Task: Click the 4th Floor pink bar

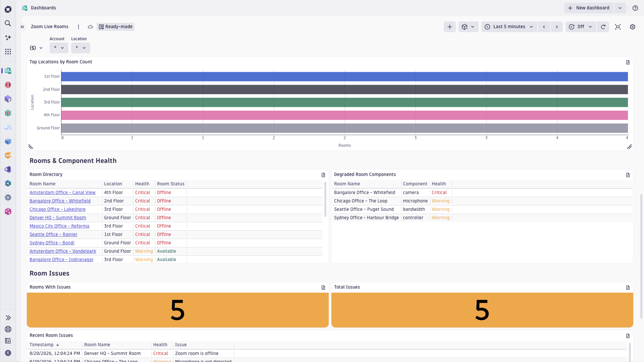Action: pos(344,115)
